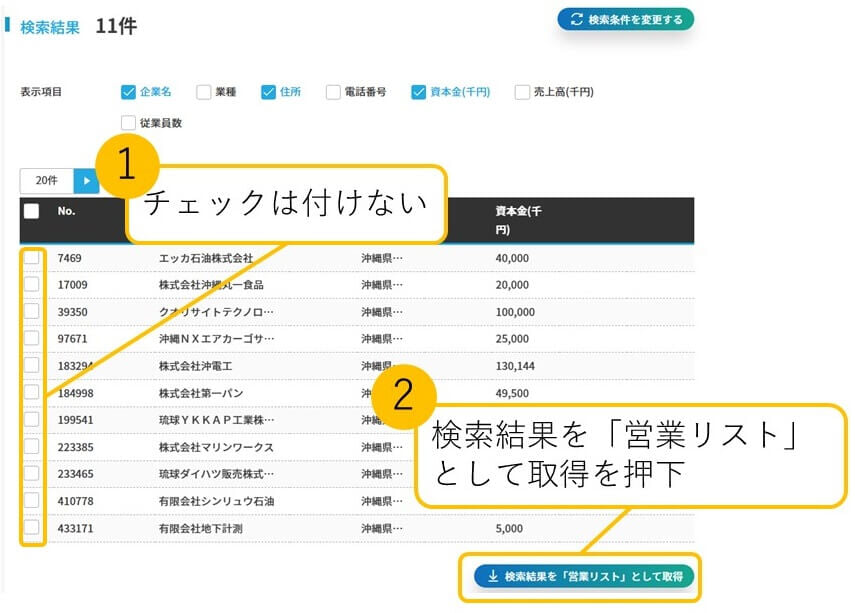The height and width of the screenshot is (613, 855).
Task: Click the blue arrow beside 20件
Action: (87, 181)
